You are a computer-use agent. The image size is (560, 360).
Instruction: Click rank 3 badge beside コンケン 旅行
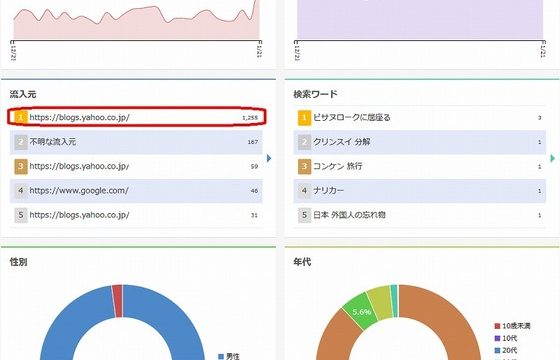(304, 166)
